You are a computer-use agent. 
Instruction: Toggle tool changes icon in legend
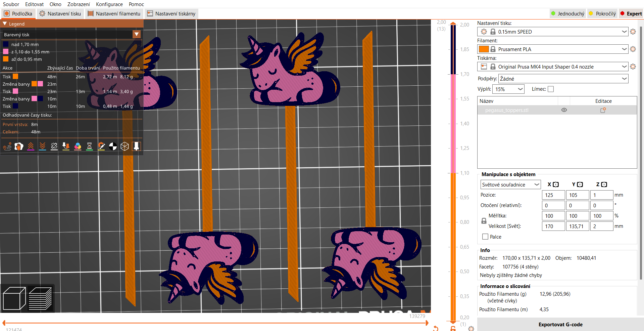pos(66,147)
